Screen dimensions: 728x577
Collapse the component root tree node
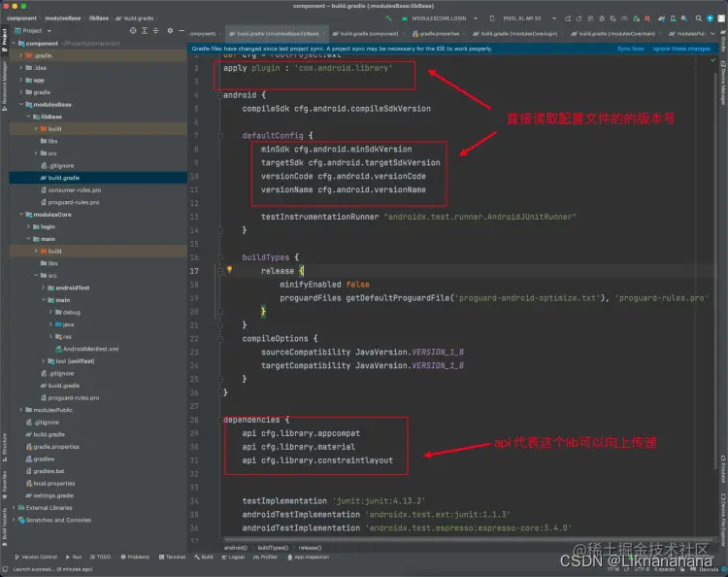(x=14, y=43)
